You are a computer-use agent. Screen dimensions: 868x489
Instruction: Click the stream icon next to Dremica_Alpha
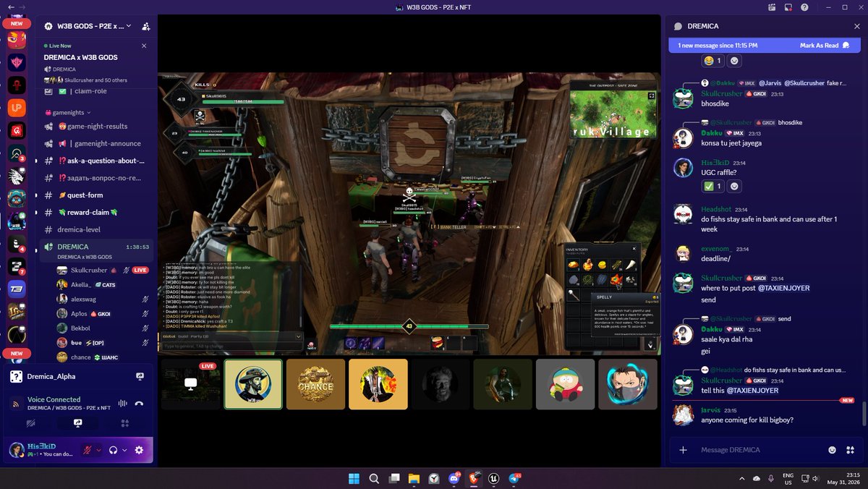pyautogui.click(x=140, y=377)
